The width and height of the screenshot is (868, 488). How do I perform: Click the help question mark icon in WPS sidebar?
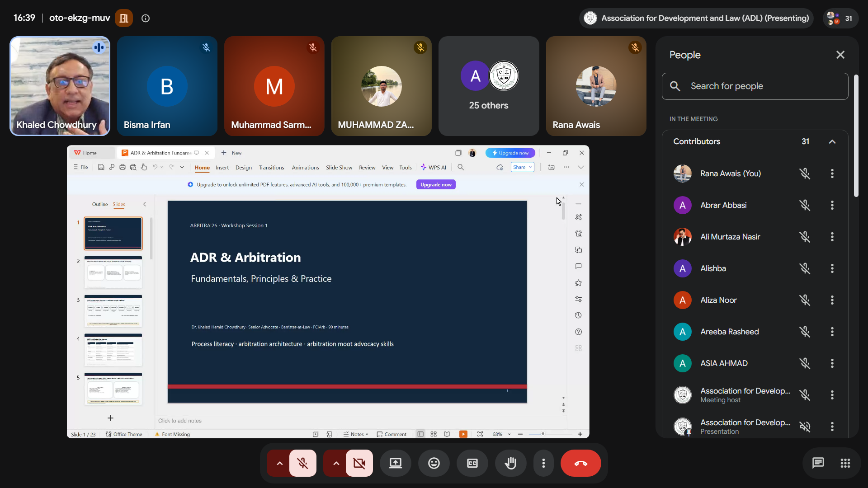tap(578, 332)
